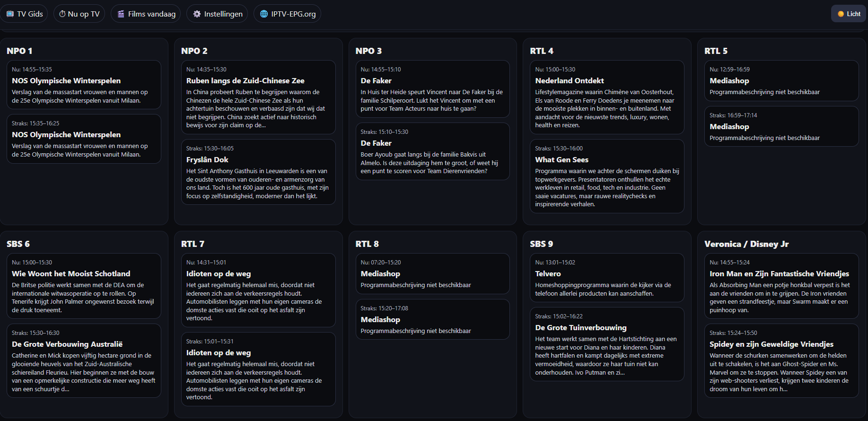Select the What Gen Sees programme
This screenshot has width=868, height=421.
(603, 176)
